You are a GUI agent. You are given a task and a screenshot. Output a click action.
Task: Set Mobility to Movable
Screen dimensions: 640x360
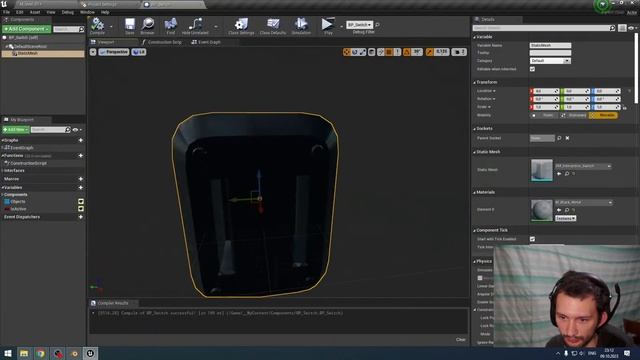(x=603, y=116)
